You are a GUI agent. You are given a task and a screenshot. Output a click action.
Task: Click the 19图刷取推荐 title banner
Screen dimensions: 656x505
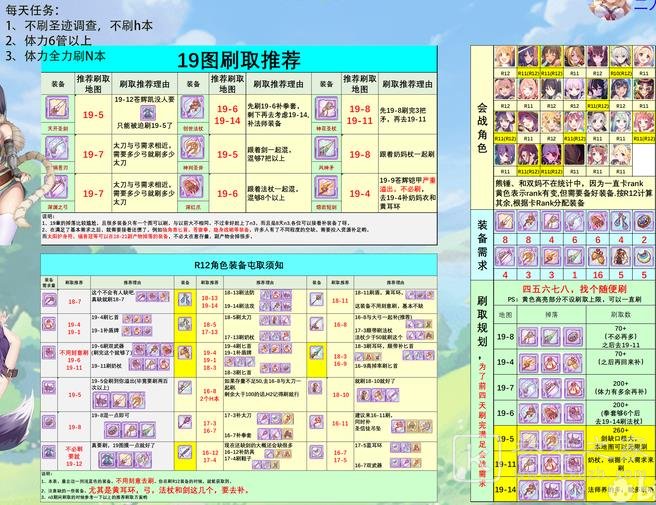238,58
